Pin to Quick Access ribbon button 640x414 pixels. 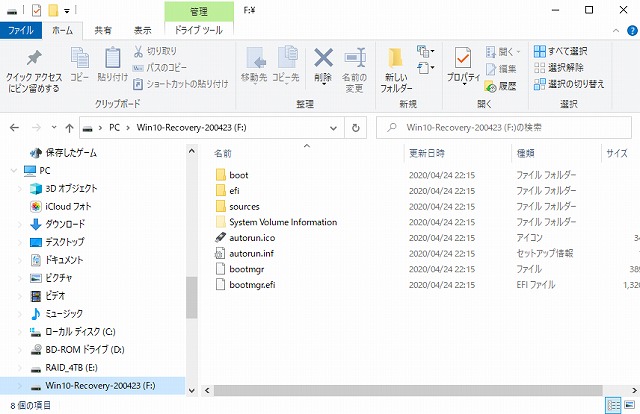(x=34, y=71)
